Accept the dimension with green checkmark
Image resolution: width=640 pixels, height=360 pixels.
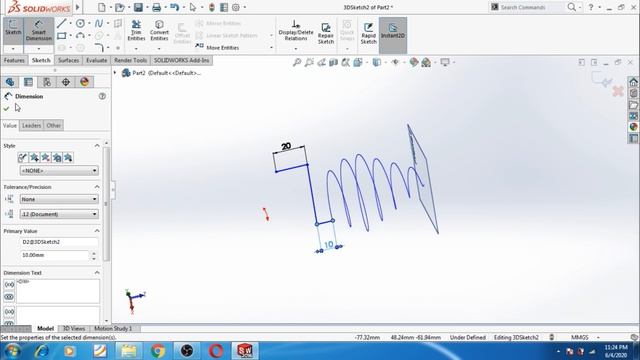coord(6,108)
